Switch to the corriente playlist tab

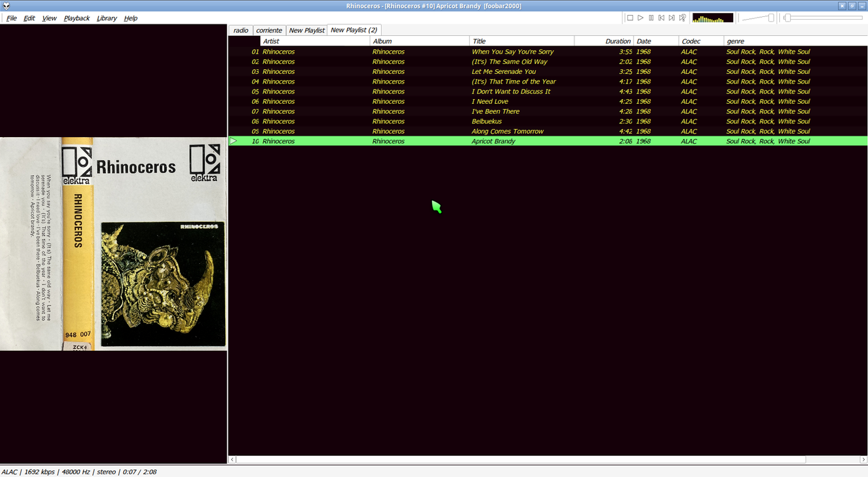[x=269, y=31]
